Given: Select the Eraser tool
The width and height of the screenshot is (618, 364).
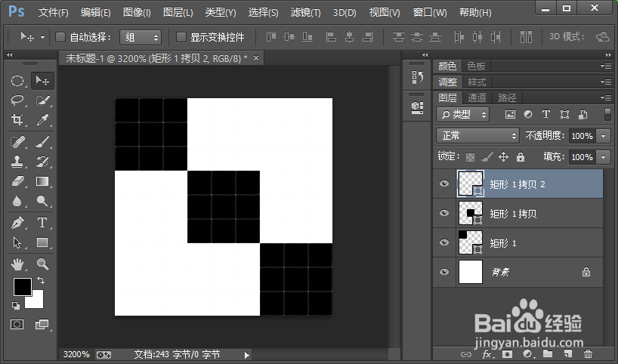Looking at the screenshot, I should point(17,180).
